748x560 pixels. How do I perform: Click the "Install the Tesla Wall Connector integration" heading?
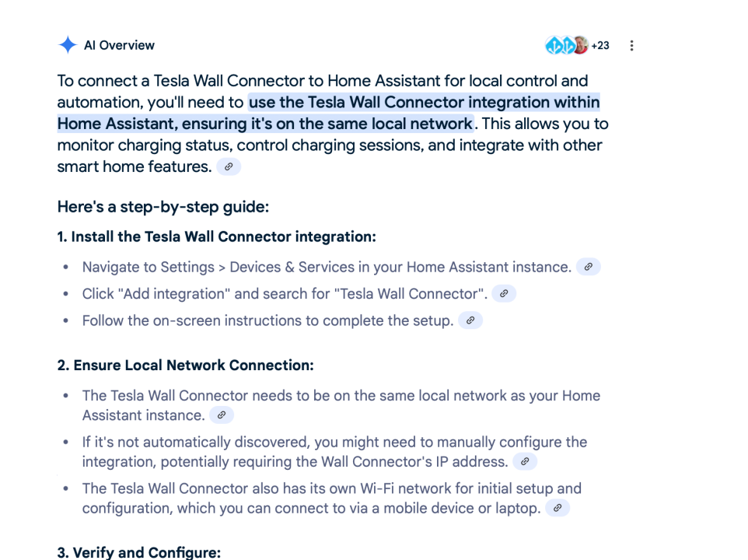pyautogui.click(x=216, y=236)
